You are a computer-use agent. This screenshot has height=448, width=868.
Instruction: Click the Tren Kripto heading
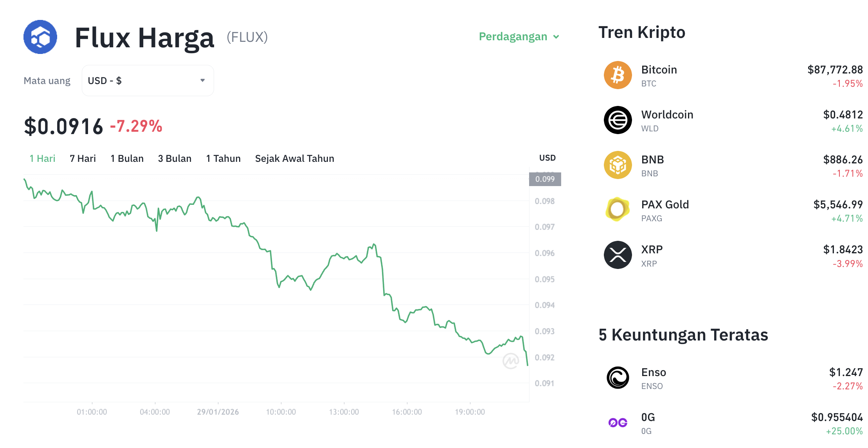pos(642,32)
